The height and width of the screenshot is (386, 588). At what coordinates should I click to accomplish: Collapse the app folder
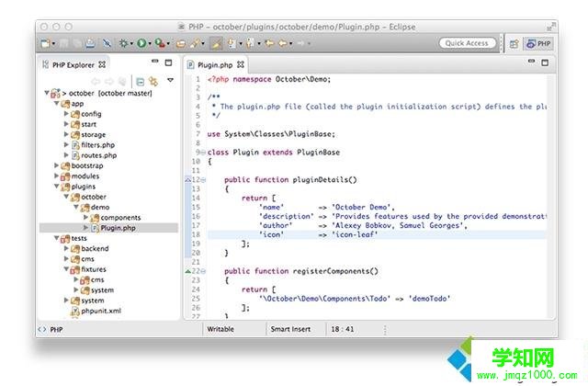pos(56,103)
